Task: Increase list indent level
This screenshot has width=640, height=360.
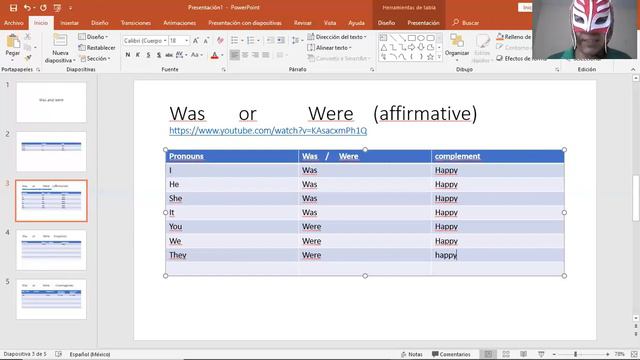Action: [x=281, y=40]
